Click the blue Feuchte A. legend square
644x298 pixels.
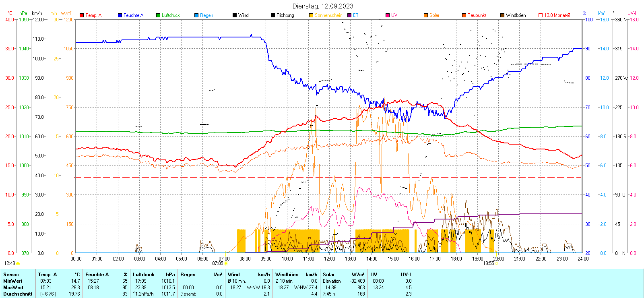(x=120, y=15)
